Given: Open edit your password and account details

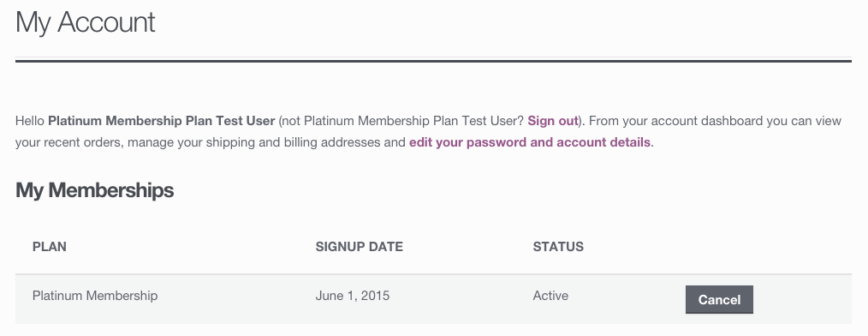Looking at the screenshot, I should (529, 142).
